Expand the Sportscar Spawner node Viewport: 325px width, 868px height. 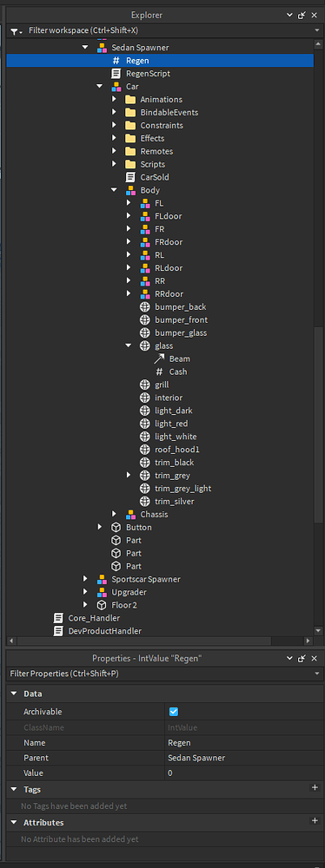point(85,580)
